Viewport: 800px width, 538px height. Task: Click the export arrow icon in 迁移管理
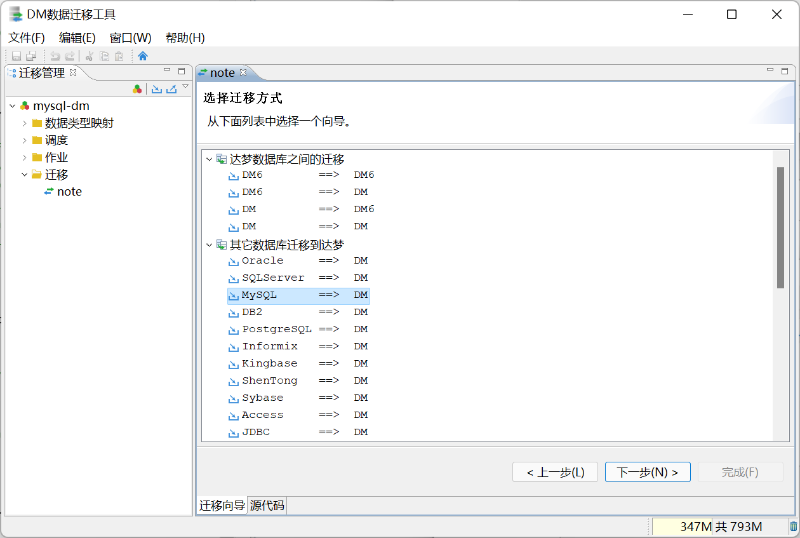(171, 89)
